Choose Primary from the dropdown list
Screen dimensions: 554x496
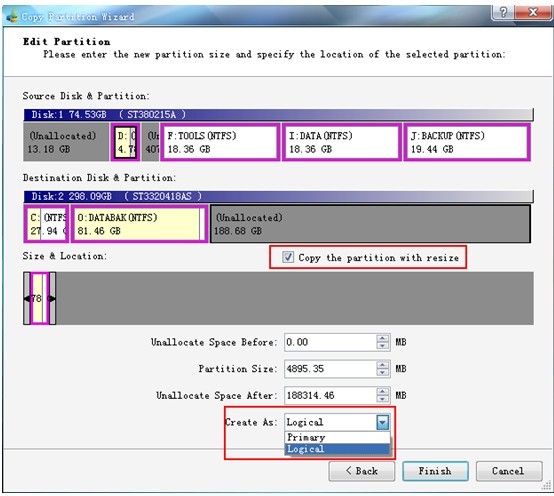[x=337, y=437]
